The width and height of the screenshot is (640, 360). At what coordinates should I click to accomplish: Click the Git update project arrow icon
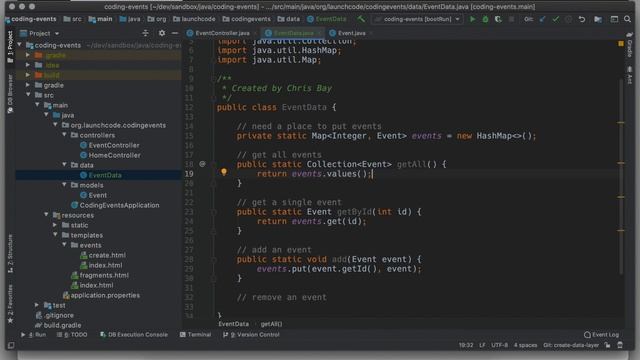542,19
